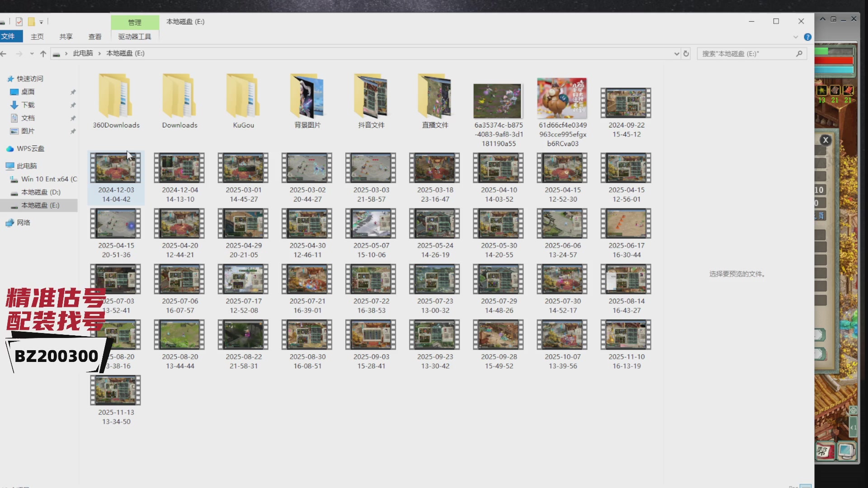
Task: Click the refresh button beside address bar
Action: click(686, 53)
